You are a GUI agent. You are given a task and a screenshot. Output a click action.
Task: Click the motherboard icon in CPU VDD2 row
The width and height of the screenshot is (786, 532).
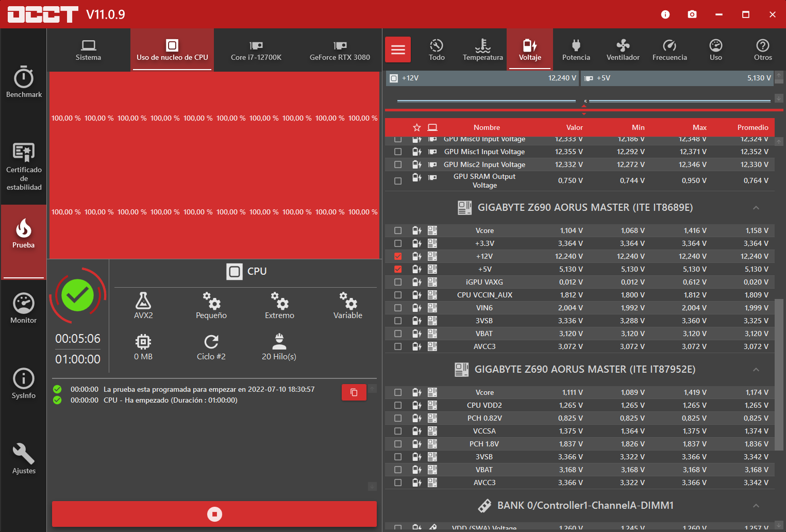point(432,405)
